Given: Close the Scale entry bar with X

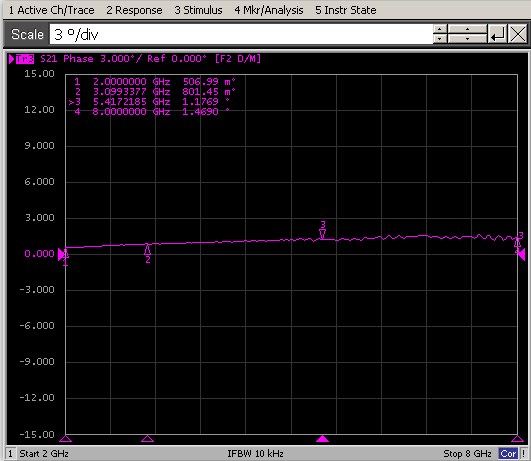Looking at the screenshot, I should coord(518,34).
